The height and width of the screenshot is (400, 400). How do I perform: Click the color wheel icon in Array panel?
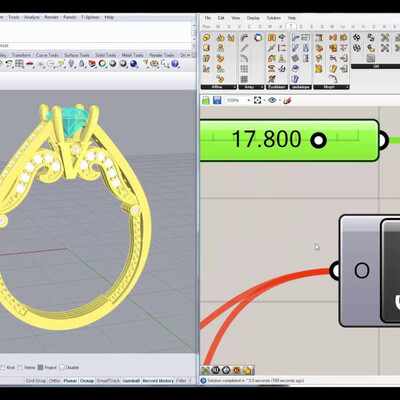click(x=258, y=37)
